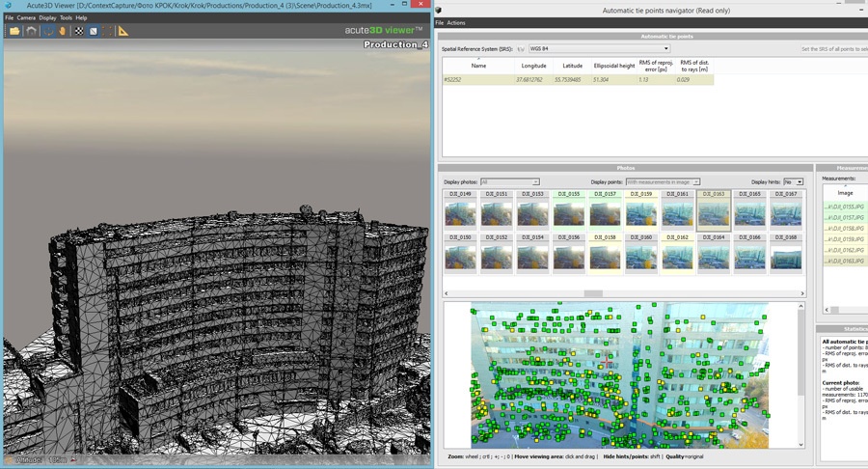The height and width of the screenshot is (469, 868).
Task: Select the Rotate/orbit navigation tool
Action: [x=48, y=31]
